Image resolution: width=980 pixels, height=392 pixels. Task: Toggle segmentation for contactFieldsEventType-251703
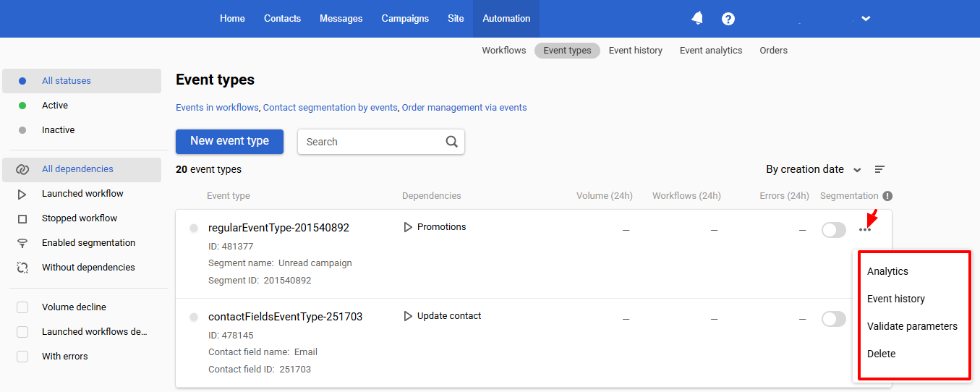833,319
